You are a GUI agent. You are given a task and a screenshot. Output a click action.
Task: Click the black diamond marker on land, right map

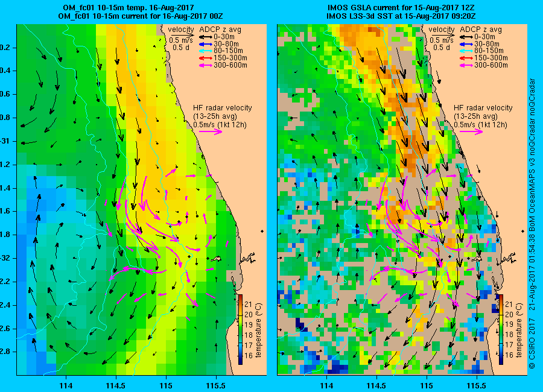tap(523, 231)
